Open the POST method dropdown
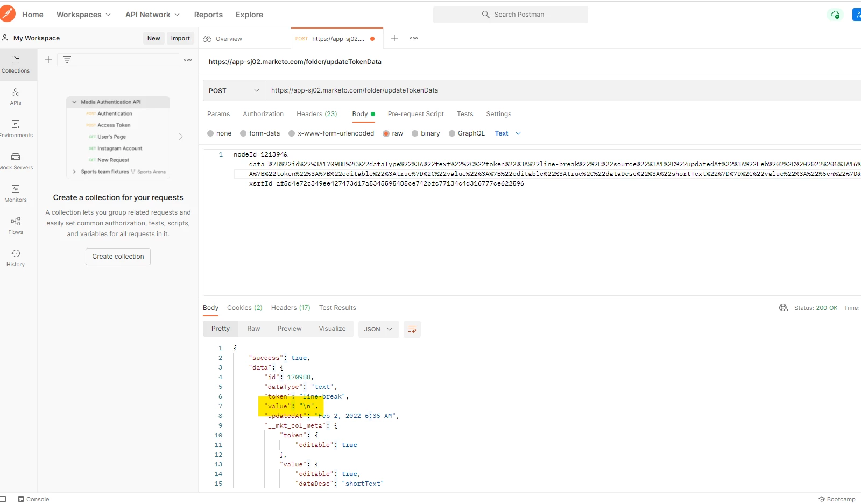This screenshot has height=504, width=861. click(234, 90)
